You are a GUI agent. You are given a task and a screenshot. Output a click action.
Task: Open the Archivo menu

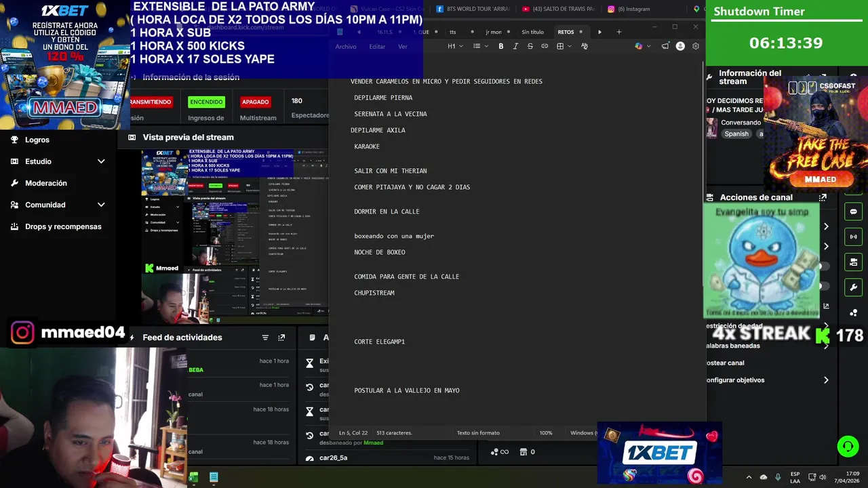[x=346, y=47]
